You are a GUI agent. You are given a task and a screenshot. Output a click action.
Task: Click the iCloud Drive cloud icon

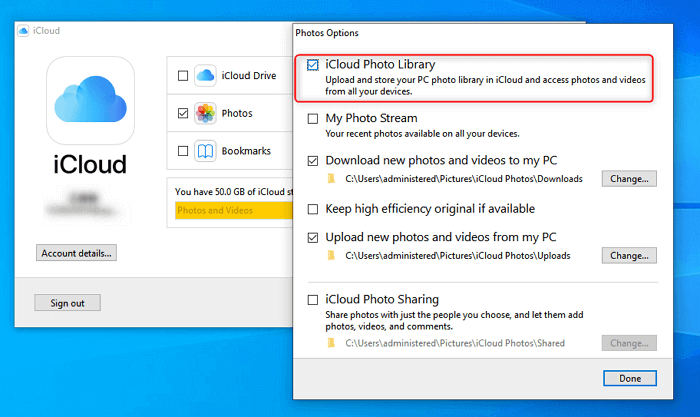point(205,75)
